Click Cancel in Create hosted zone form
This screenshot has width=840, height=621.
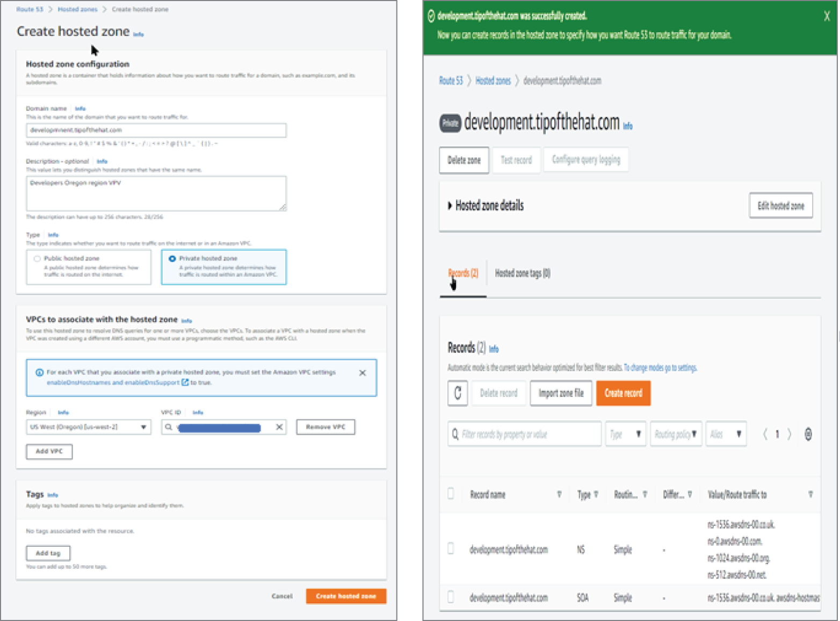pyautogui.click(x=282, y=596)
